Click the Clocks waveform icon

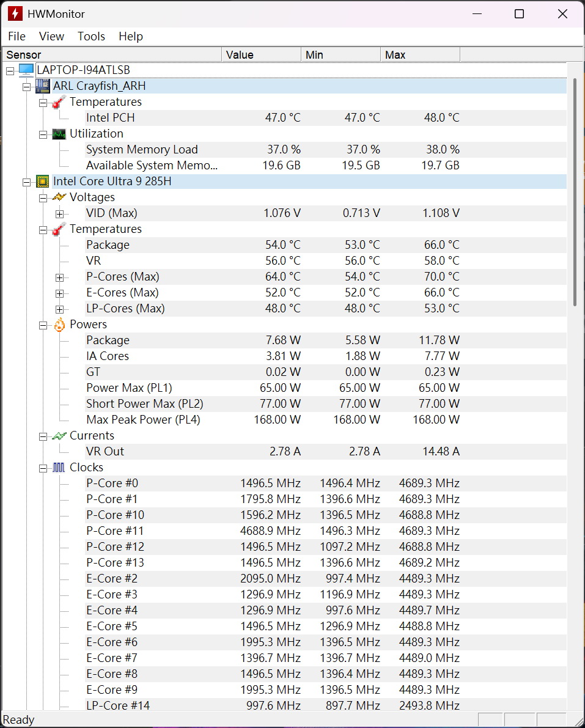[59, 468]
